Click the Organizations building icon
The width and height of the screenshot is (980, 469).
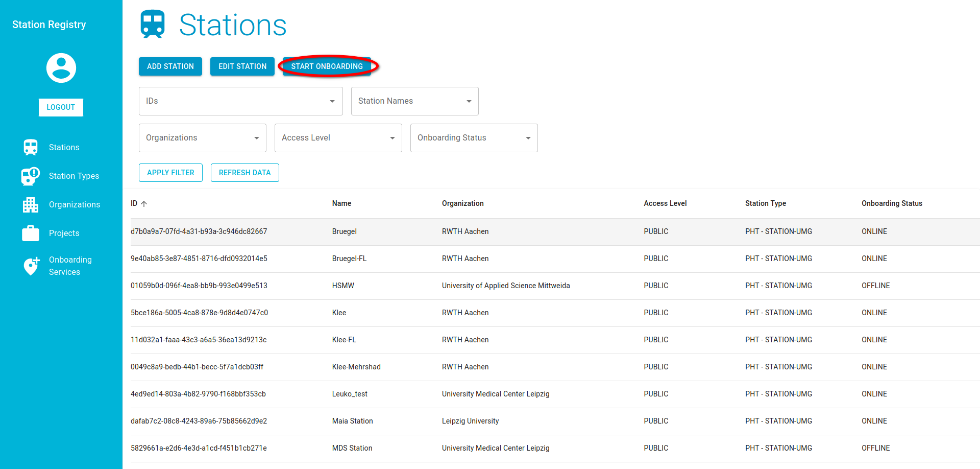pyautogui.click(x=31, y=204)
